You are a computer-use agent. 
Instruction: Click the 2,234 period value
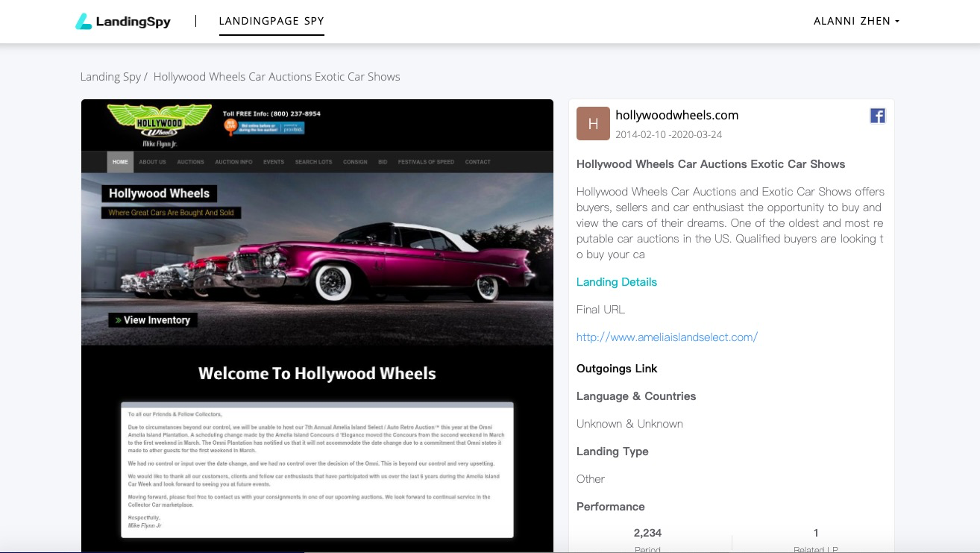pyautogui.click(x=647, y=533)
